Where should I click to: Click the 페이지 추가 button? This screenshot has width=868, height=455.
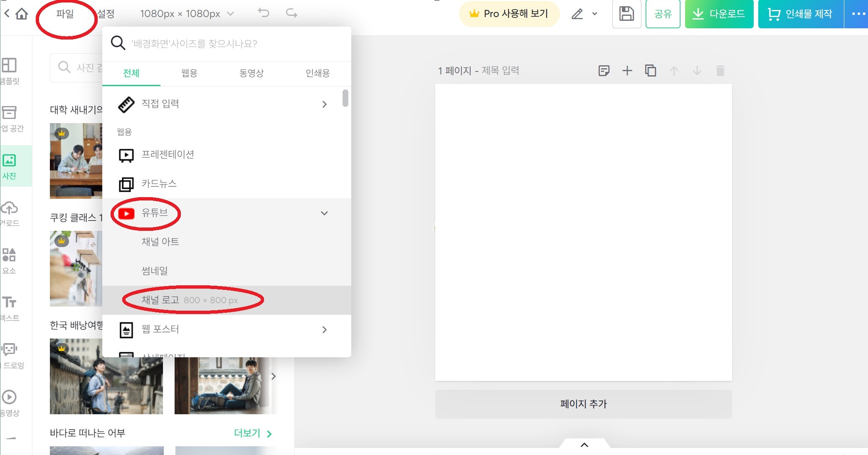coord(583,404)
